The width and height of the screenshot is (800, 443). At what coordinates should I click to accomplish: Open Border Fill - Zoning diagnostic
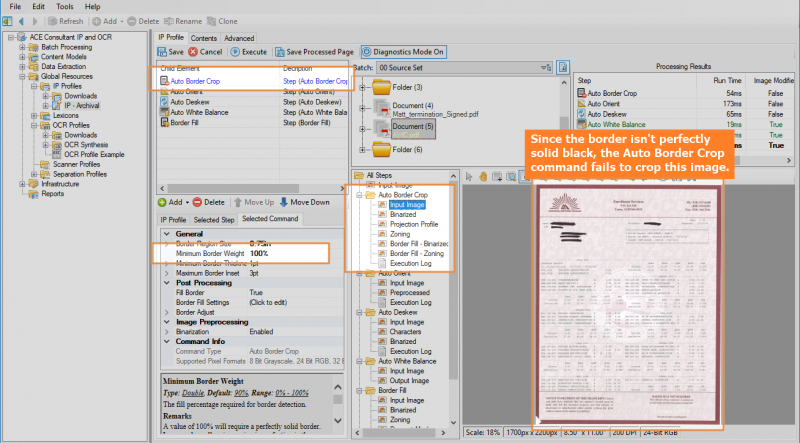click(x=417, y=254)
